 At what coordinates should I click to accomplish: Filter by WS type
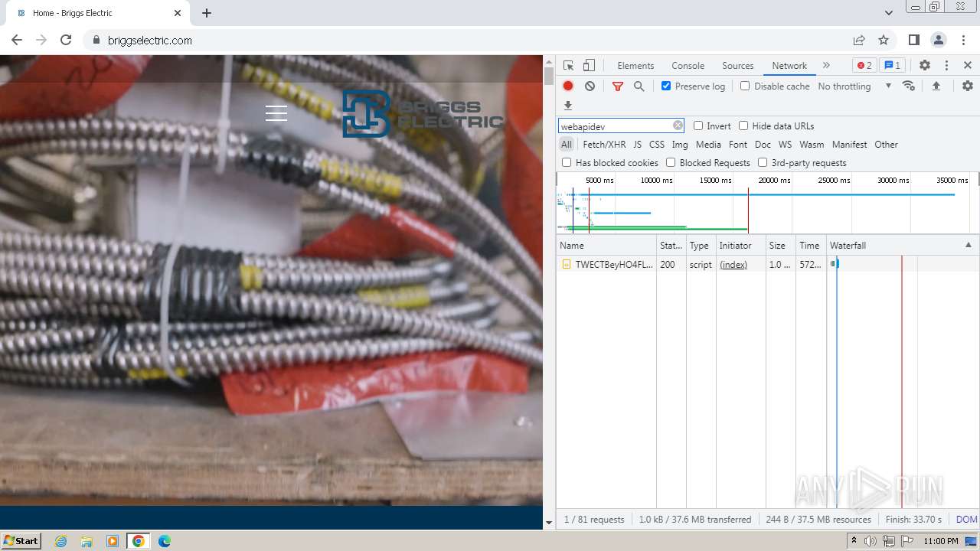click(x=785, y=145)
